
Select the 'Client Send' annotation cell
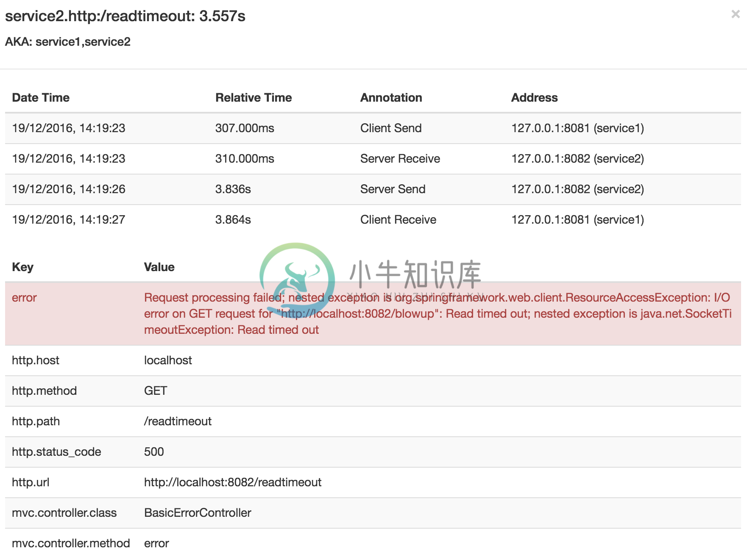click(x=391, y=128)
